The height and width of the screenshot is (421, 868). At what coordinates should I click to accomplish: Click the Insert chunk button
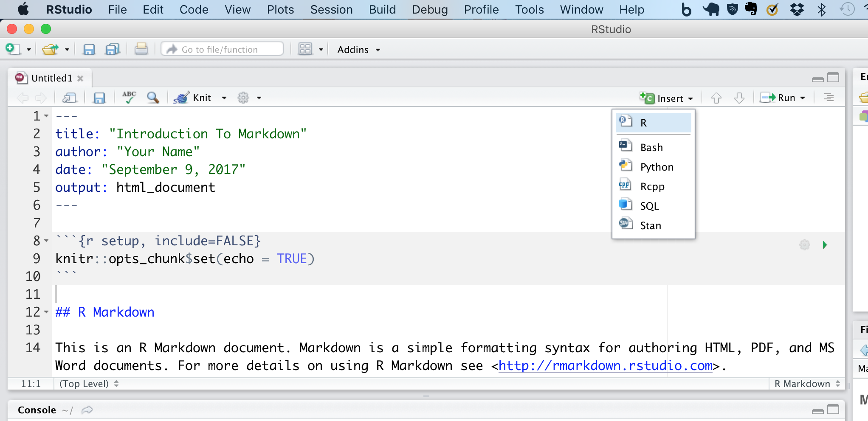(666, 98)
